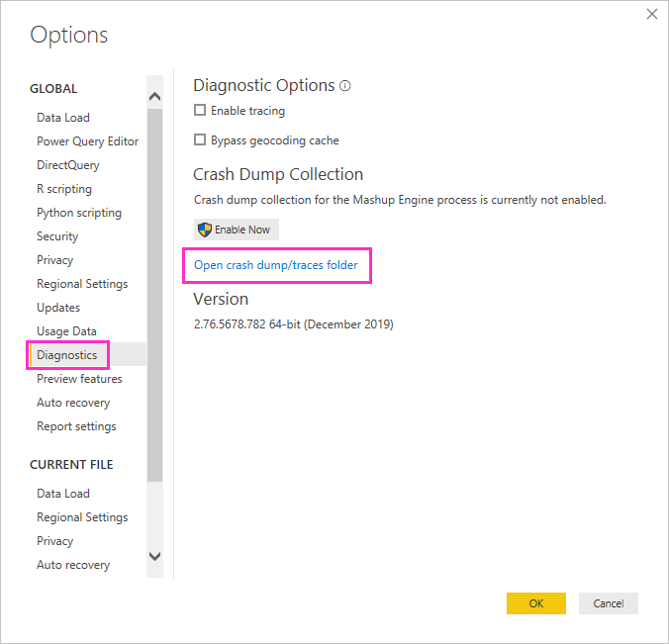Open crash dump/traces folder link

(x=276, y=265)
